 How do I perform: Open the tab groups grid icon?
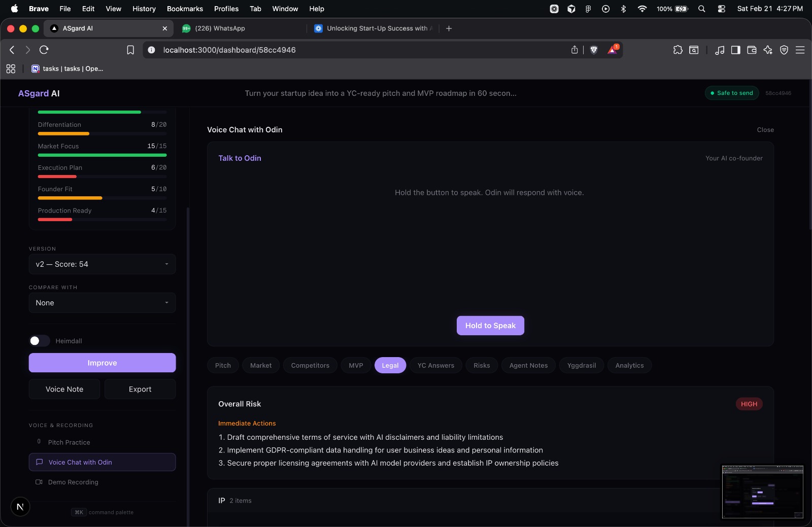(x=11, y=68)
